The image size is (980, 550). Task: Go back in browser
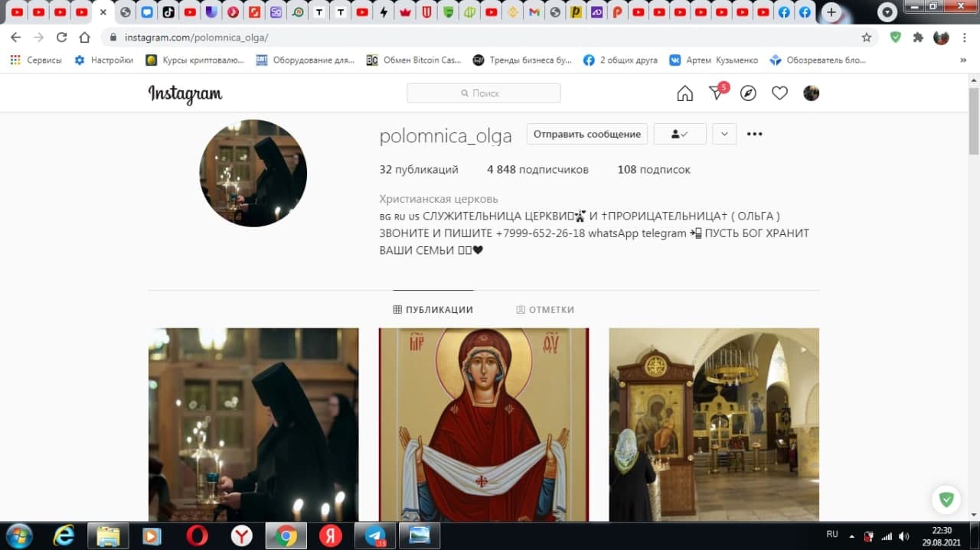coord(16,37)
